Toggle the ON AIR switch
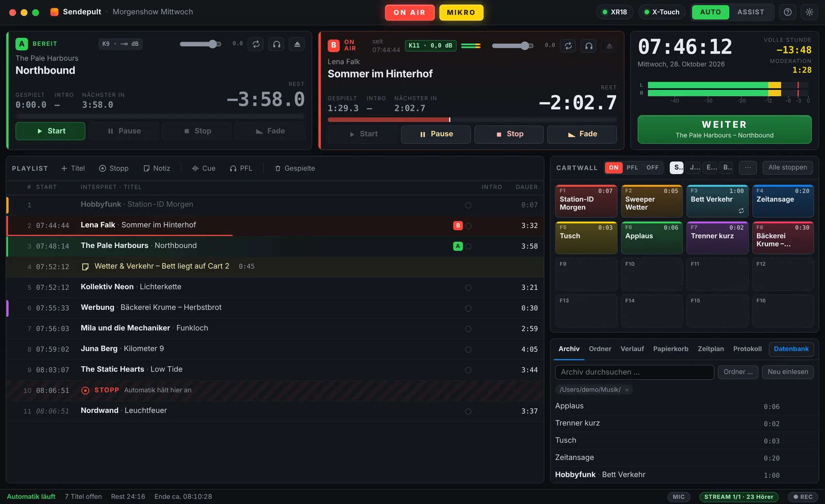This screenshot has height=504, width=825. pyautogui.click(x=409, y=12)
